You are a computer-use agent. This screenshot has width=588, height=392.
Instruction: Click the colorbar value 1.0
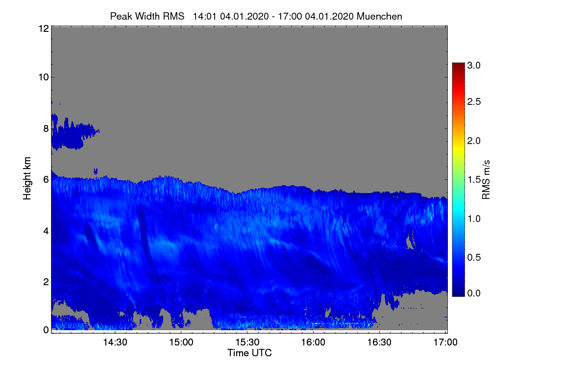(474, 219)
